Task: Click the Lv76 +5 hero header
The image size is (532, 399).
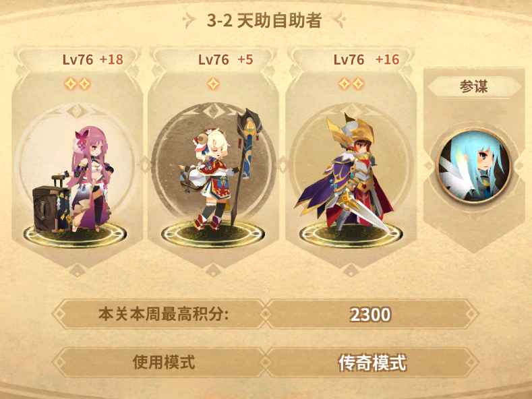Action: click(x=226, y=60)
